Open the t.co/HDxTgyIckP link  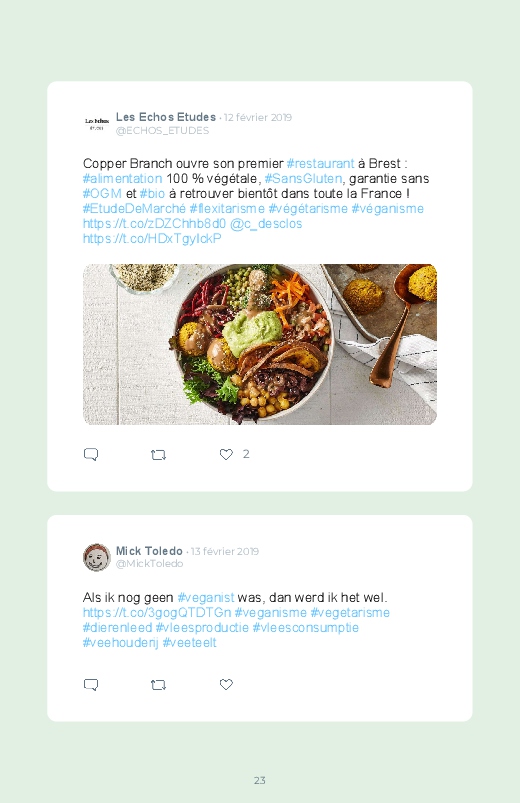152,238
